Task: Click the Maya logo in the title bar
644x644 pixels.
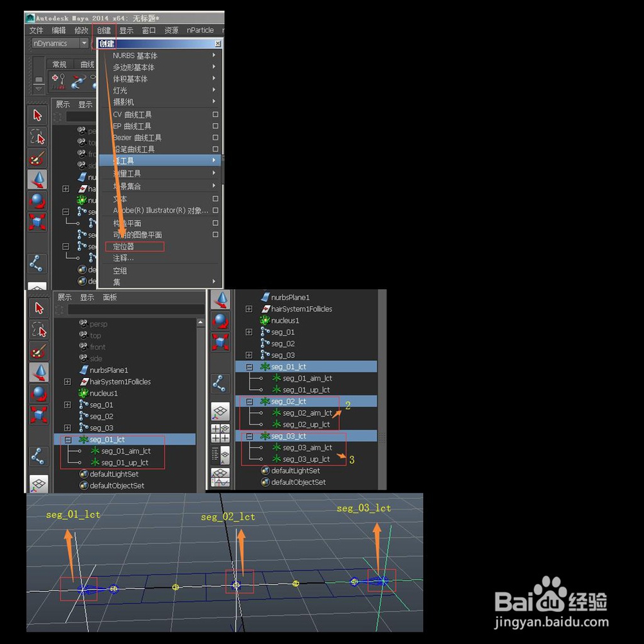Action: tap(30, 18)
